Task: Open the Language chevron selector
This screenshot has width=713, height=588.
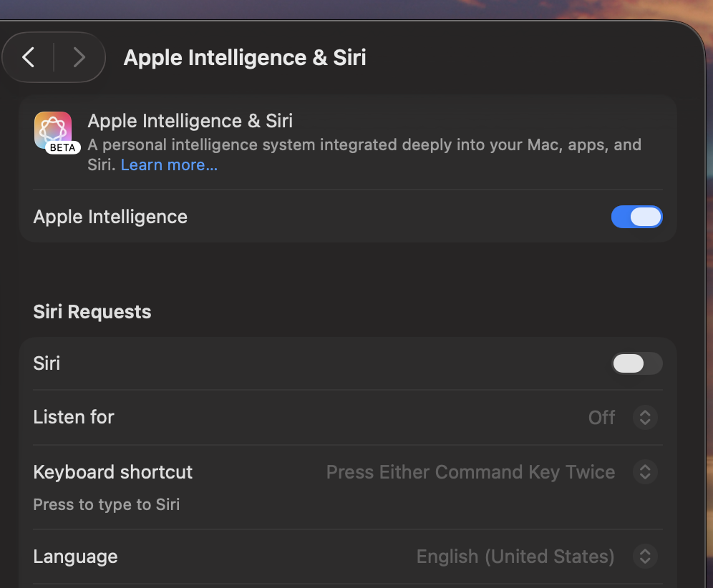Action: (x=645, y=557)
